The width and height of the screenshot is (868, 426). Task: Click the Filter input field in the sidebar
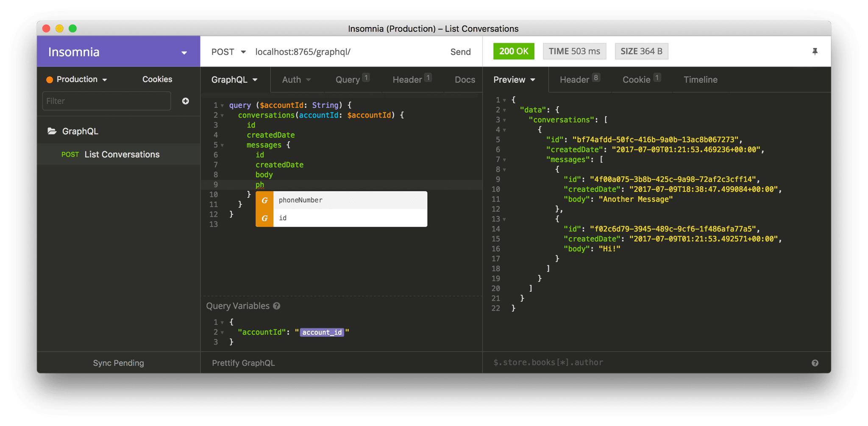point(106,101)
